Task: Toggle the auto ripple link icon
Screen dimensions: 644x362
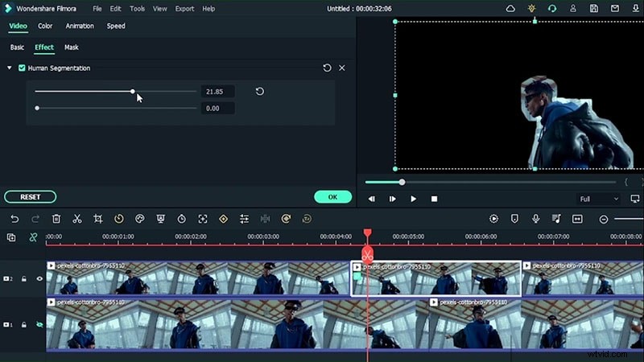Action: click(x=33, y=237)
